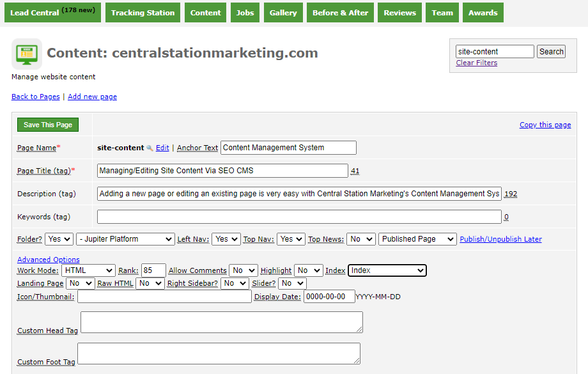Go to Tracking Station tab
Screen dimensions: 588x374
(143, 12)
